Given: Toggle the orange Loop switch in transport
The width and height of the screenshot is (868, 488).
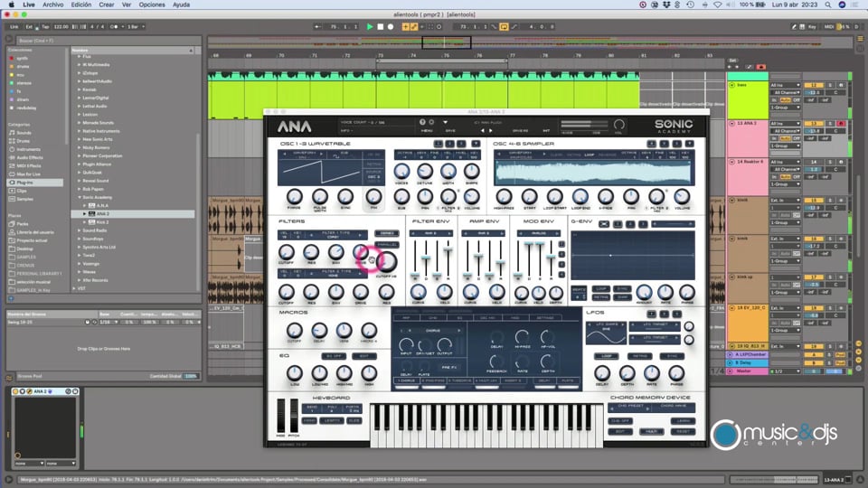Looking at the screenshot, I should pyautogui.click(x=504, y=26).
